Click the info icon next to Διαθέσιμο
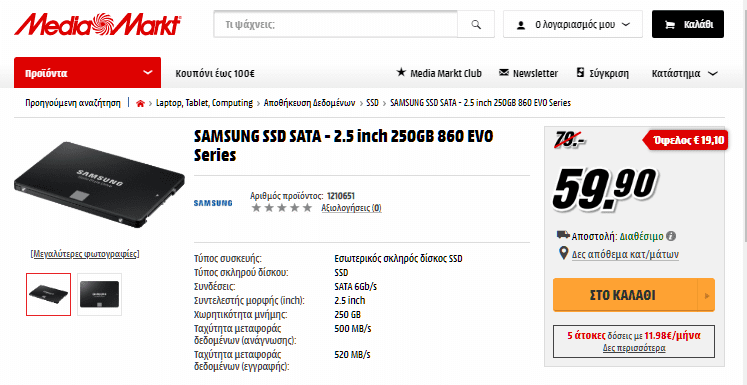The width and height of the screenshot is (747, 385). [671, 236]
